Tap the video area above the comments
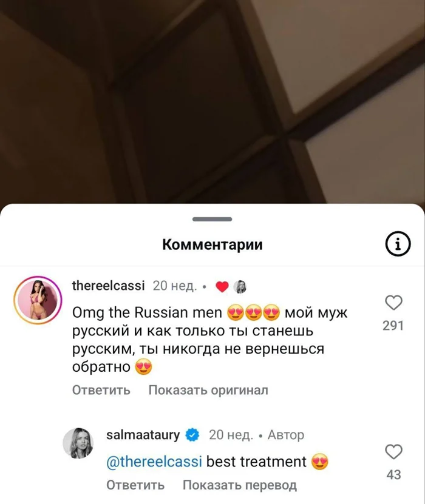425x504 pixels. 212,101
